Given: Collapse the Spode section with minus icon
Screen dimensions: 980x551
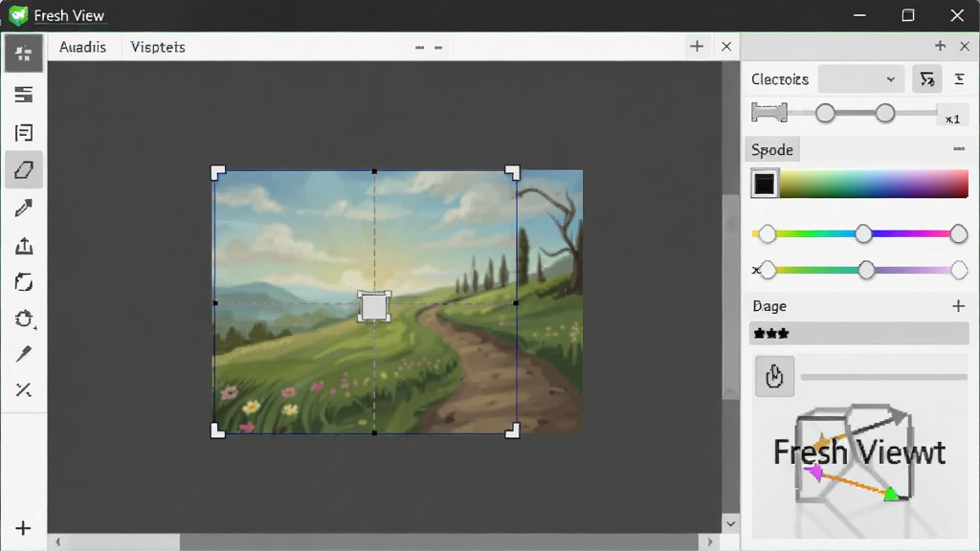Looking at the screenshot, I should 959,148.
